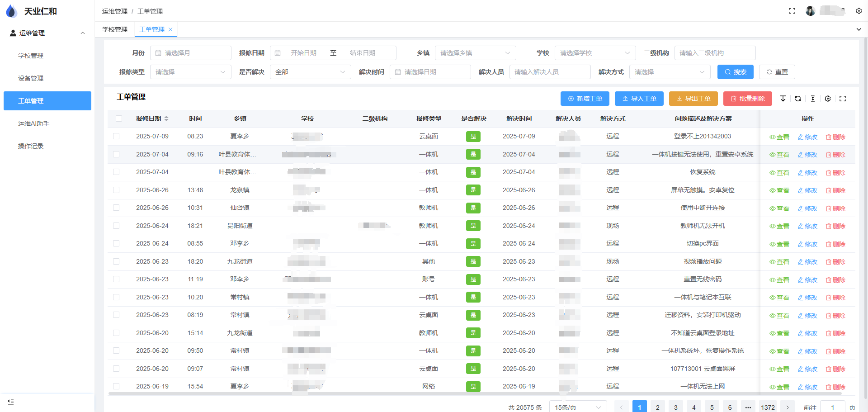This screenshot has width=868, height=412.
Task: Click fullscreen icon in top header
Action: (792, 11)
